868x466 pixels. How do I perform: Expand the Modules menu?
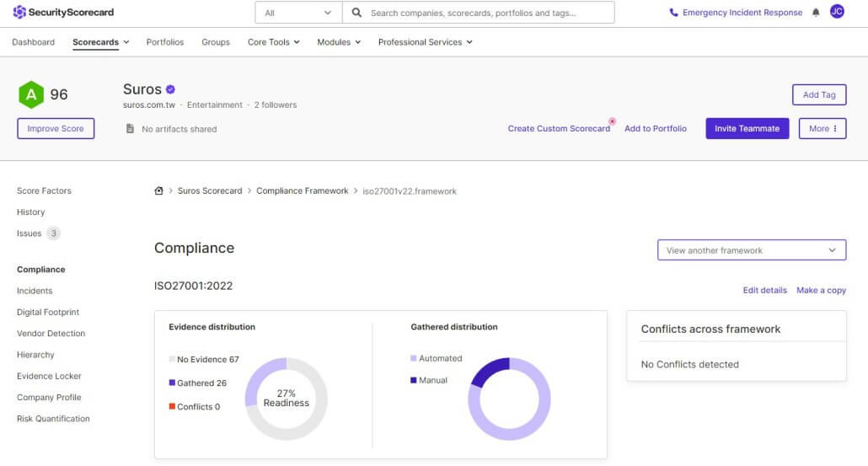(339, 42)
